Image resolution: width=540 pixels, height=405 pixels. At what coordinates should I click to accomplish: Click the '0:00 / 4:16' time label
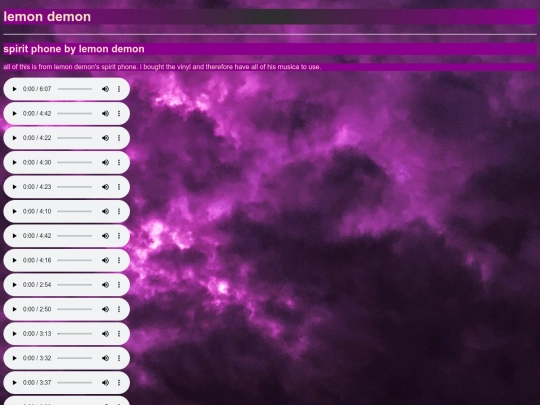click(37, 260)
